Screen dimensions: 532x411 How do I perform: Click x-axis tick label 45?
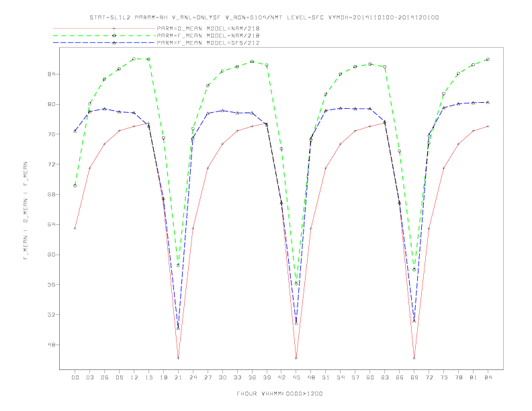click(296, 377)
